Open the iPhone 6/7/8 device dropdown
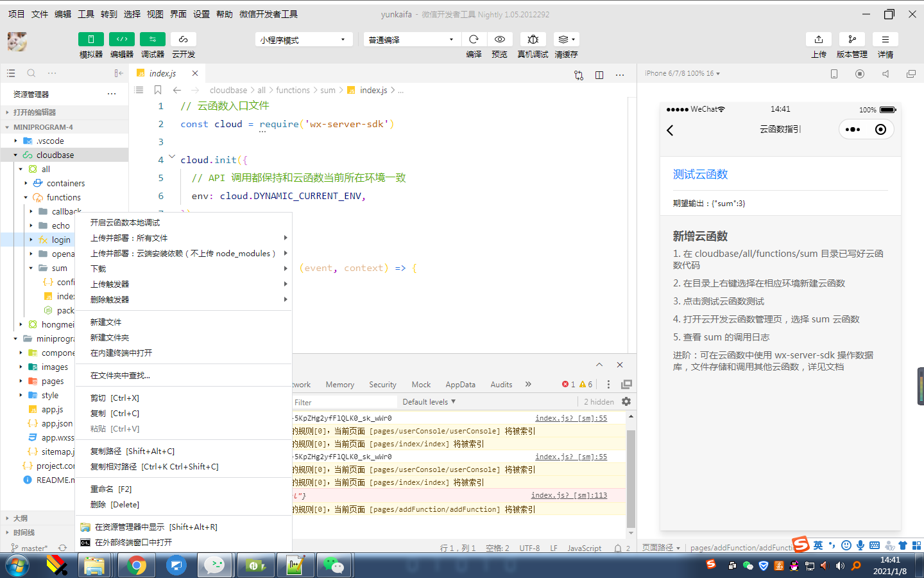 coord(682,73)
